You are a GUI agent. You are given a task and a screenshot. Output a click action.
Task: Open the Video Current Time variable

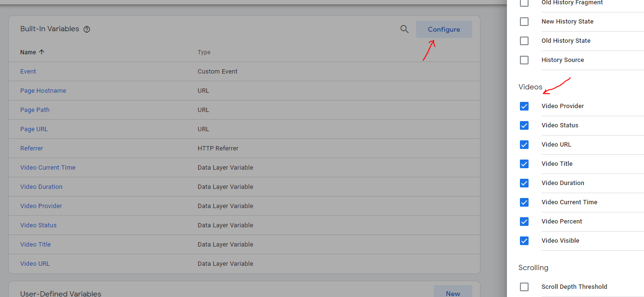point(48,168)
